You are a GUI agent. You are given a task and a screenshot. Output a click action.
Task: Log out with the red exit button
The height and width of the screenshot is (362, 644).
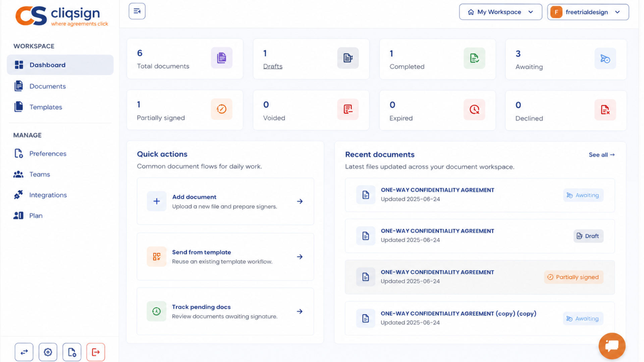[96, 352]
